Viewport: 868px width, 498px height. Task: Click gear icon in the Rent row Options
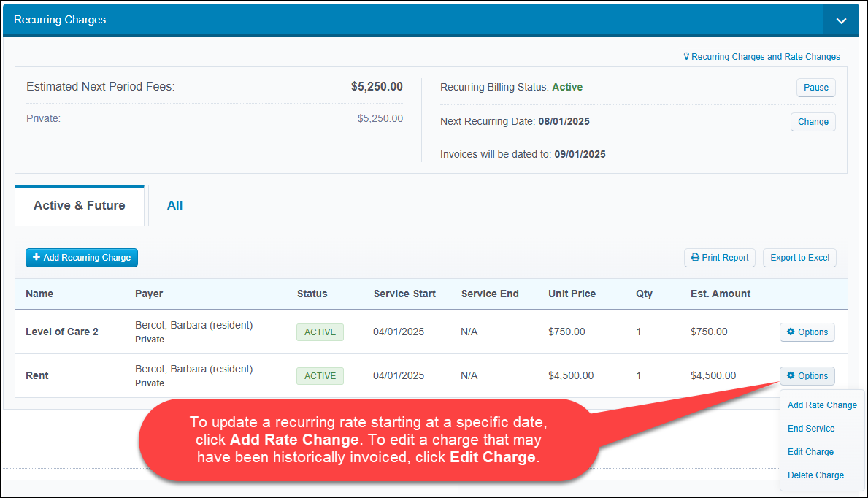pos(791,375)
